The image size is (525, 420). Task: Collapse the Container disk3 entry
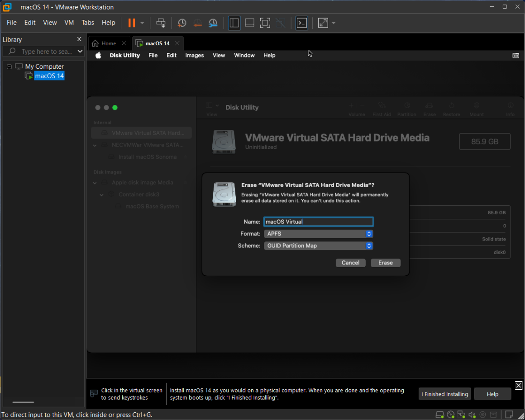(101, 194)
